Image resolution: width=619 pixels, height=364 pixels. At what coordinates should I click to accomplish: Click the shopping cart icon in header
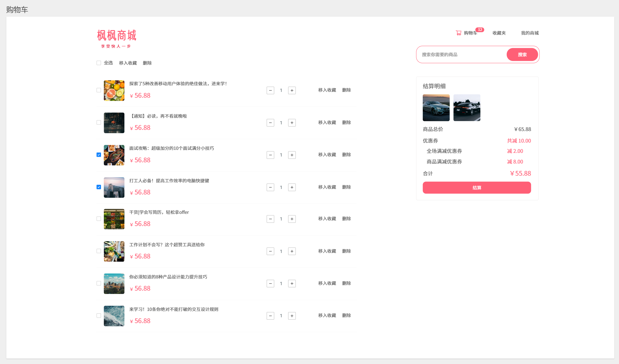[458, 33]
